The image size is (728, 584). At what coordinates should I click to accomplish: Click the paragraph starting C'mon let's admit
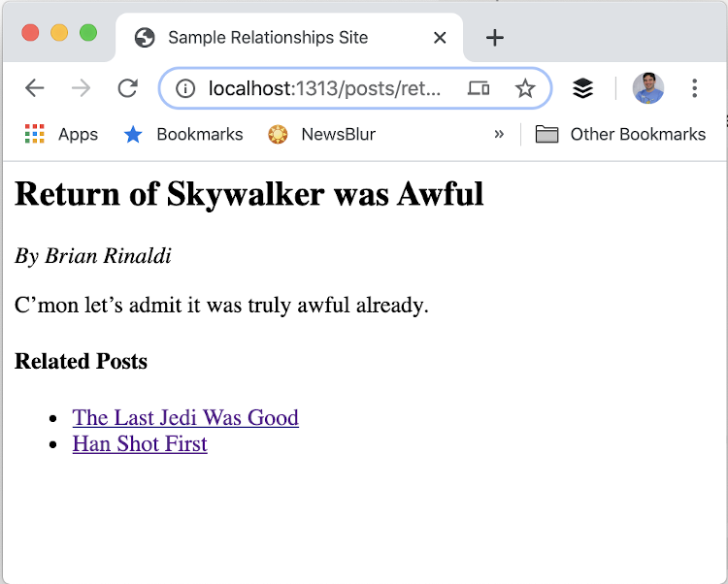tap(221, 306)
